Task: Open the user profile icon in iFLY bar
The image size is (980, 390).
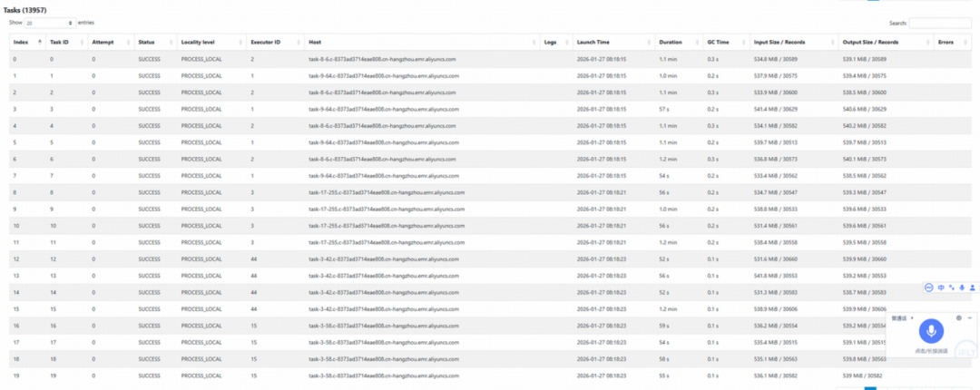Action: tap(973, 288)
